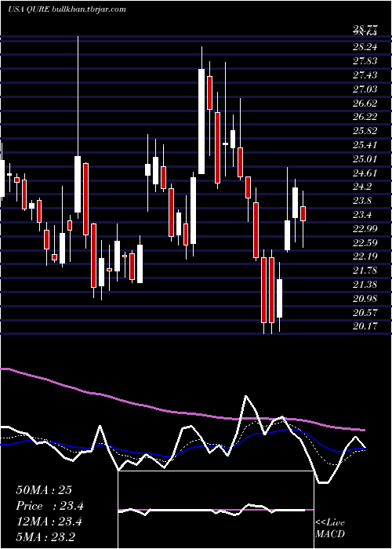Select the 20.17 price axis label
Viewport: 392px width, 549px height.
point(365,326)
